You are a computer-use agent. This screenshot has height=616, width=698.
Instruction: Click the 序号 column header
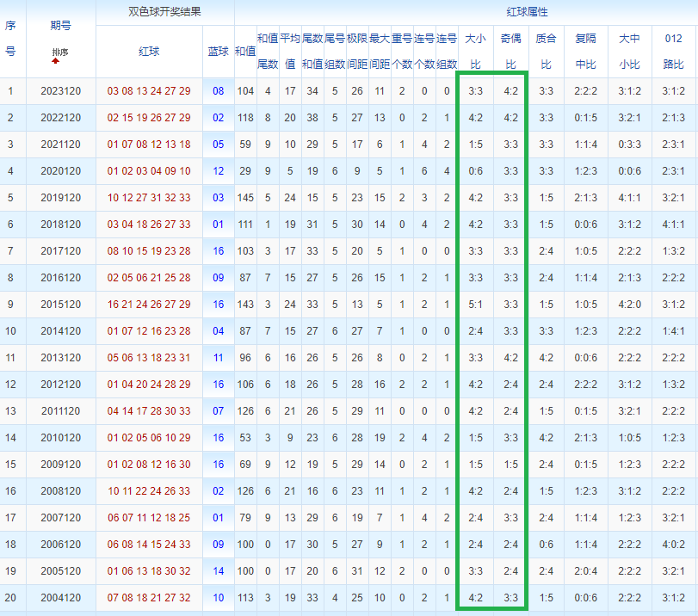click(10, 38)
